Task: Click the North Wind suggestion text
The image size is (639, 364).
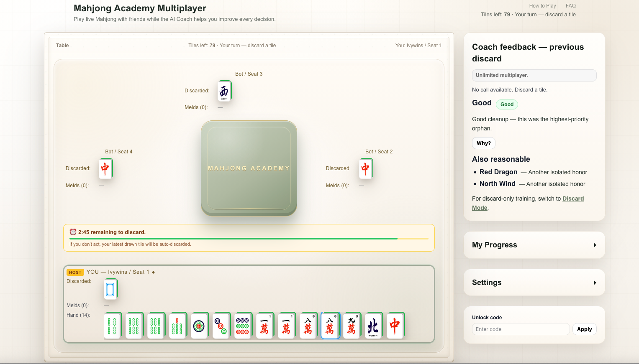Action: pos(498,184)
